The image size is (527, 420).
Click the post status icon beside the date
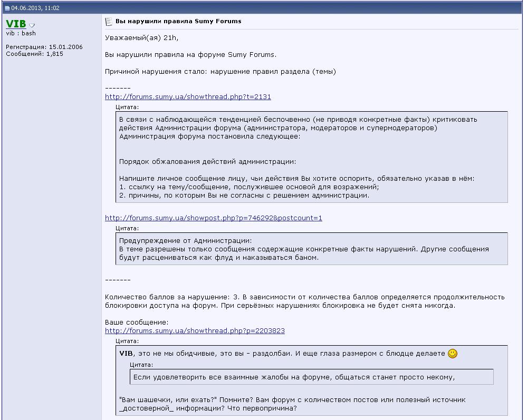click(7, 8)
